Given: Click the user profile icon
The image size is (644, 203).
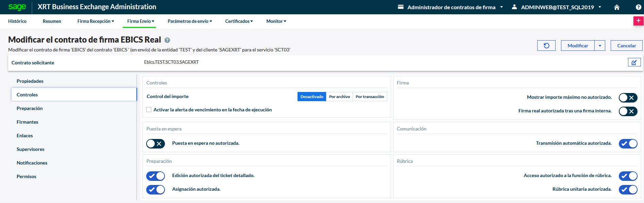Looking at the screenshot, I should pos(514,7).
